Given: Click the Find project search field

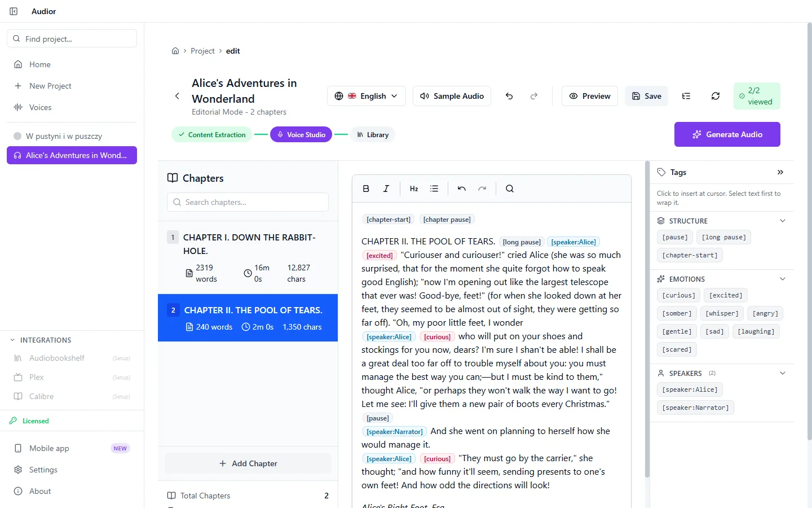Looking at the screenshot, I should tap(72, 39).
